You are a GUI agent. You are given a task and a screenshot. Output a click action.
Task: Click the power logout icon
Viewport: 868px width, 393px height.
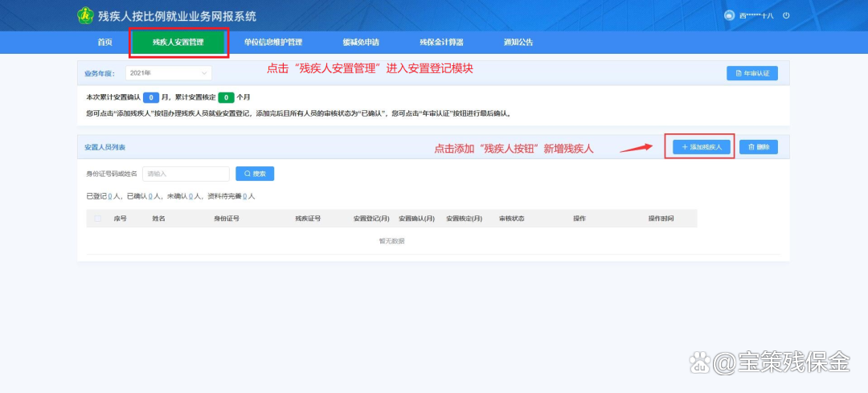coord(786,15)
